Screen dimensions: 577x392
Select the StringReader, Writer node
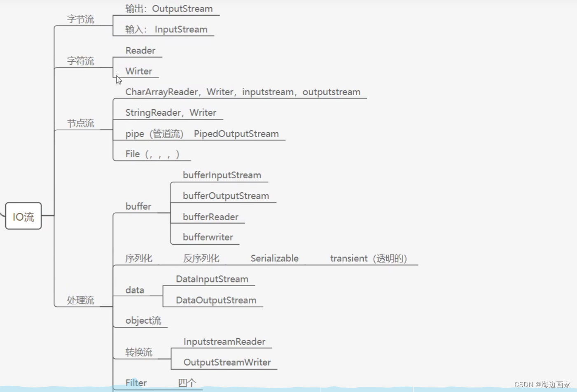pyautogui.click(x=171, y=112)
